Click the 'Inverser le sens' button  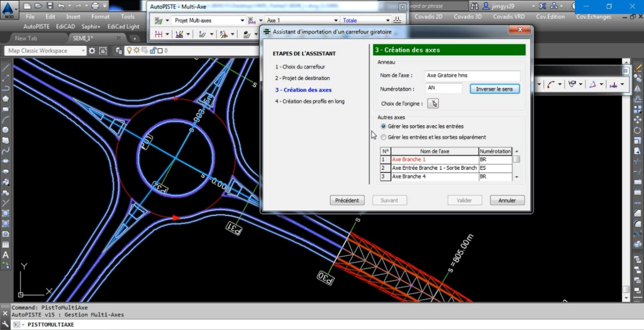(x=494, y=89)
